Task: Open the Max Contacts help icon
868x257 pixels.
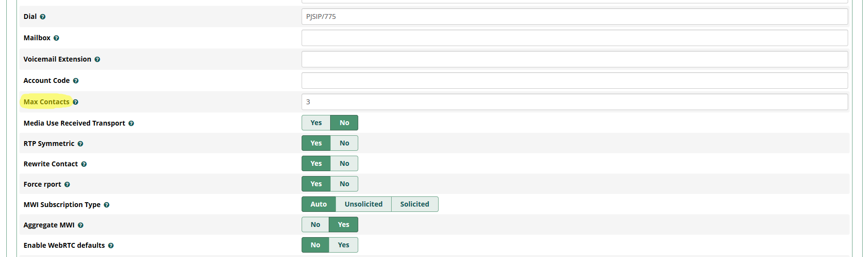Action: pyautogui.click(x=76, y=102)
